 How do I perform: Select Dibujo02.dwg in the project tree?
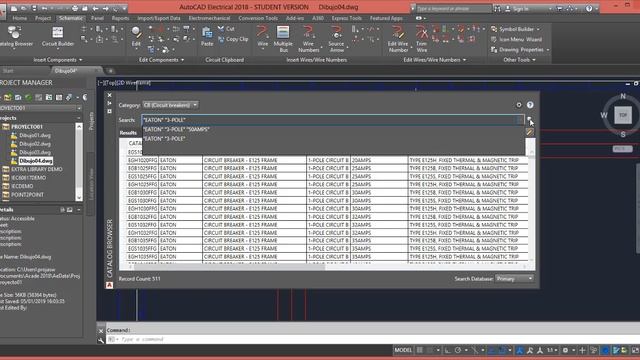coord(35,144)
